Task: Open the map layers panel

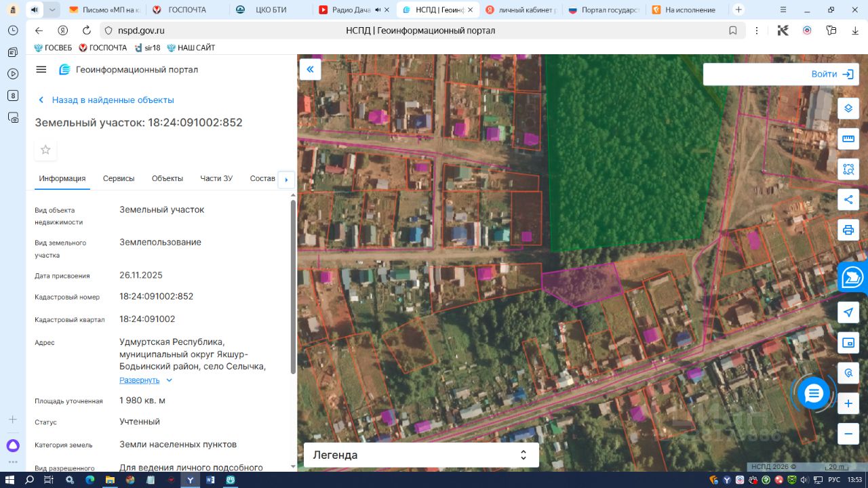Action: click(848, 108)
